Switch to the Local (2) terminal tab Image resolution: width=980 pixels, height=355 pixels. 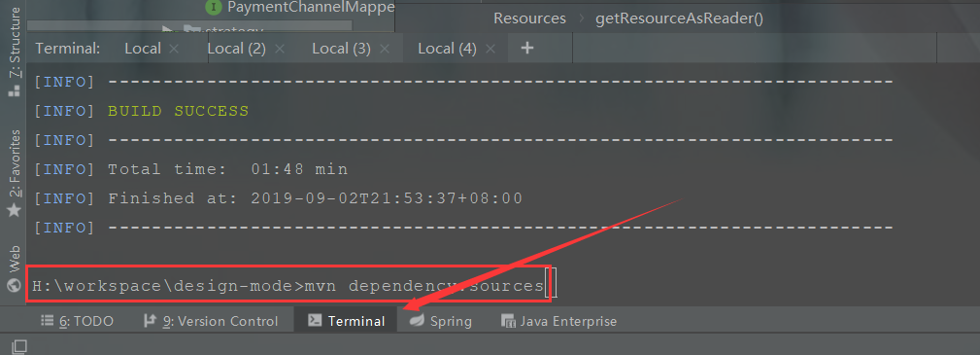pos(236,49)
